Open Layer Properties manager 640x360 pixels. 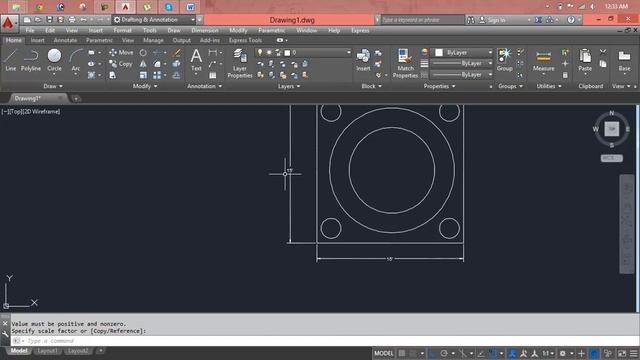240,63
